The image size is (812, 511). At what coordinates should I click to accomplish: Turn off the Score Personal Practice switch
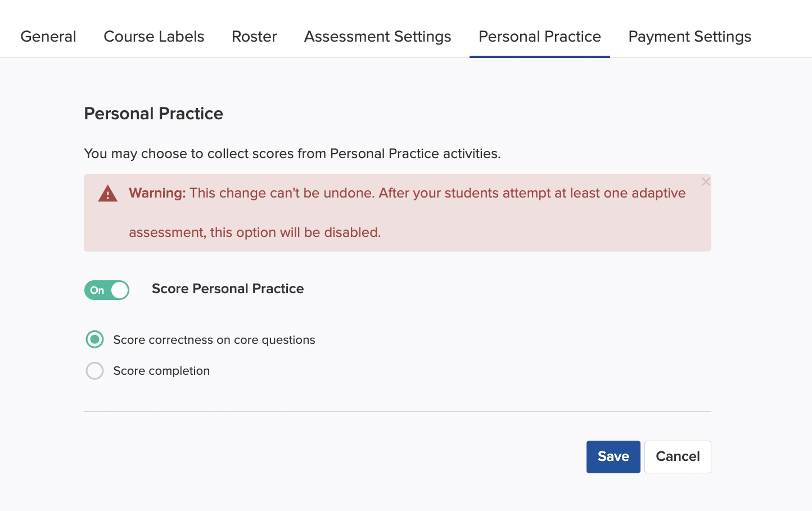pos(107,290)
